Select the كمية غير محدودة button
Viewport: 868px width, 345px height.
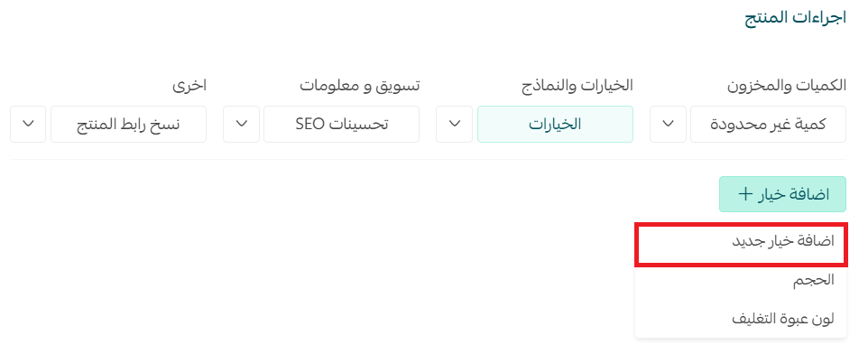click(769, 124)
